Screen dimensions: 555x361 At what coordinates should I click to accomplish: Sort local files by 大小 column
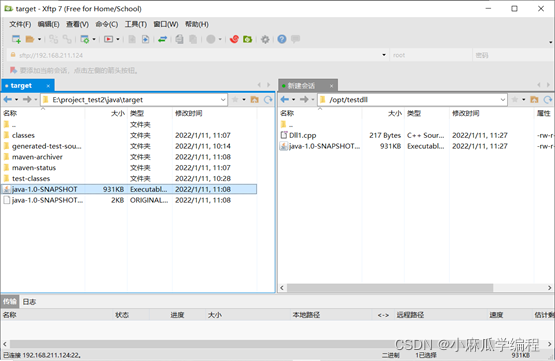(106, 113)
